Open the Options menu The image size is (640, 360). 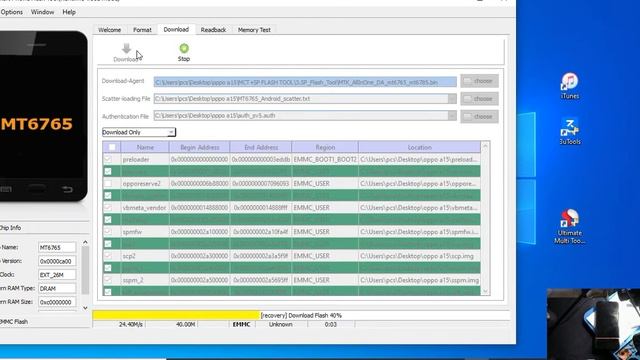tap(11, 12)
